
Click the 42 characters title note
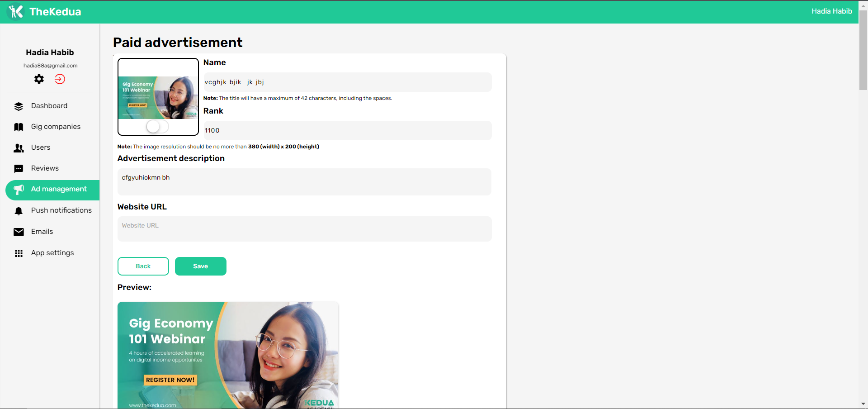pos(297,98)
